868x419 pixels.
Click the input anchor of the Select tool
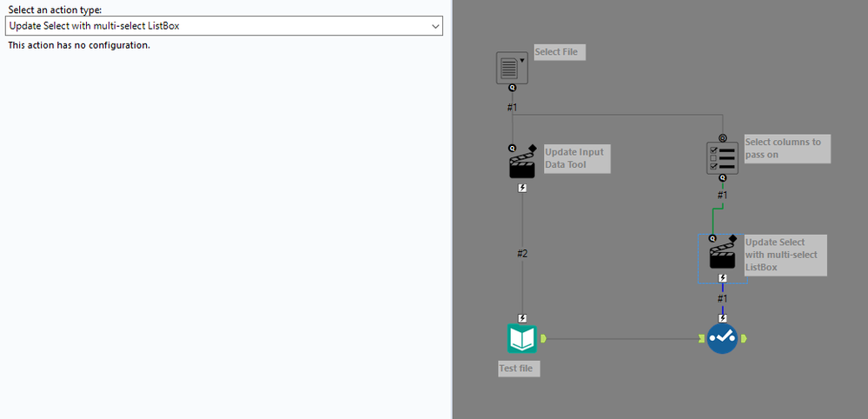pyautogui.click(x=703, y=338)
